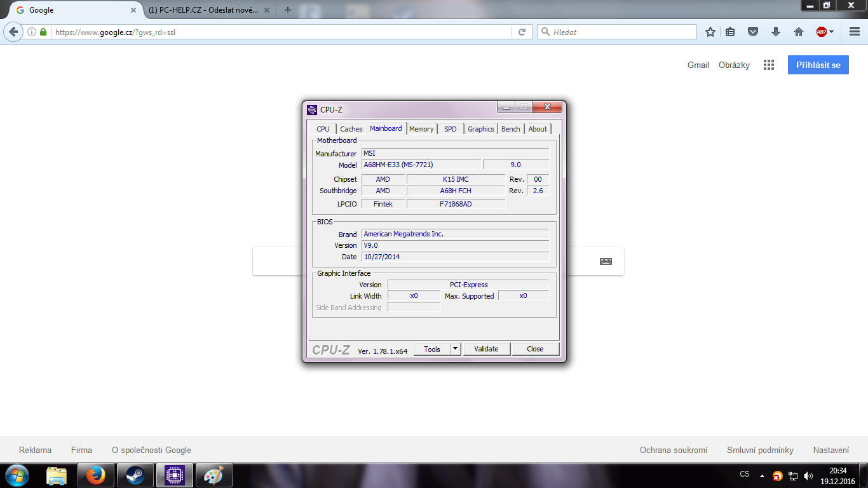Close the PC-HELP.CZ browser tab
Viewport: 868px width, 488px height.
tap(268, 10)
